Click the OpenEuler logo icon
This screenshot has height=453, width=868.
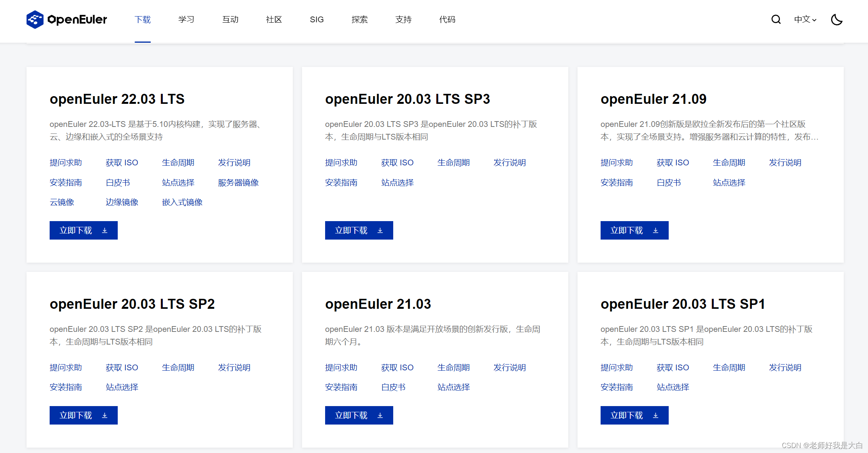35,19
